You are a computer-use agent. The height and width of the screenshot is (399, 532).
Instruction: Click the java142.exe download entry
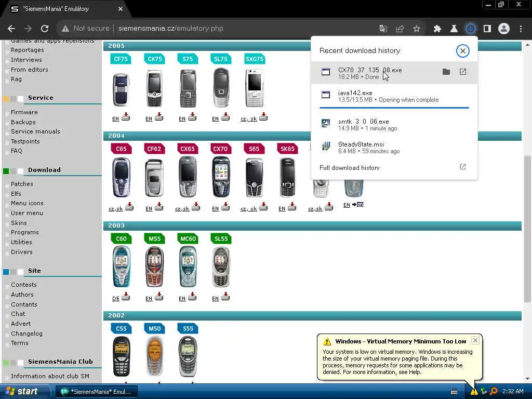pos(394,96)
